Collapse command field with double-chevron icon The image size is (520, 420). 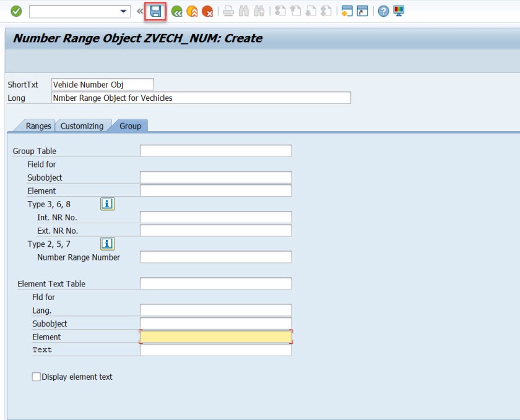coord(140,11)
